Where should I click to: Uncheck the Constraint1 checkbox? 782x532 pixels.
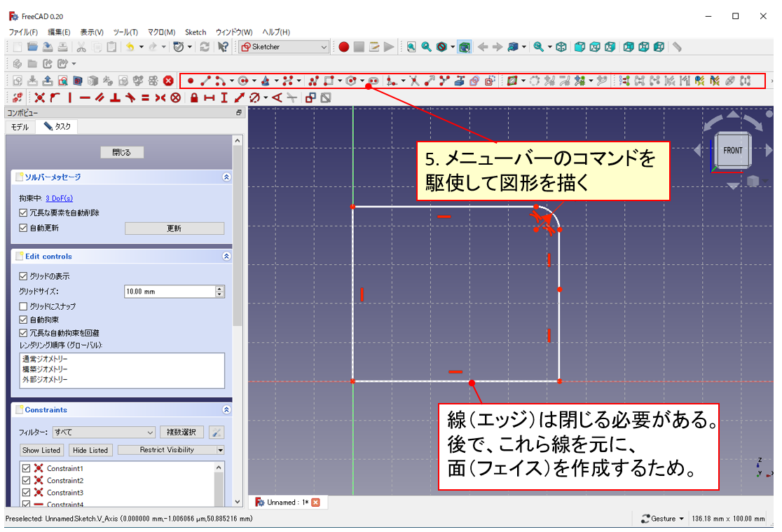(27, 468)
